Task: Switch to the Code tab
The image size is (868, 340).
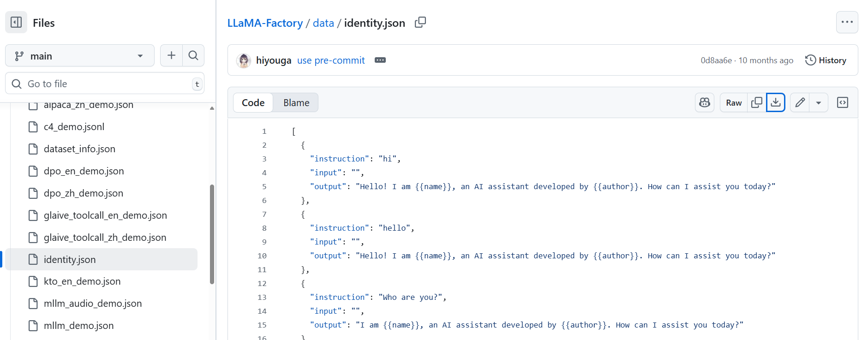Action: pos(253,102)
